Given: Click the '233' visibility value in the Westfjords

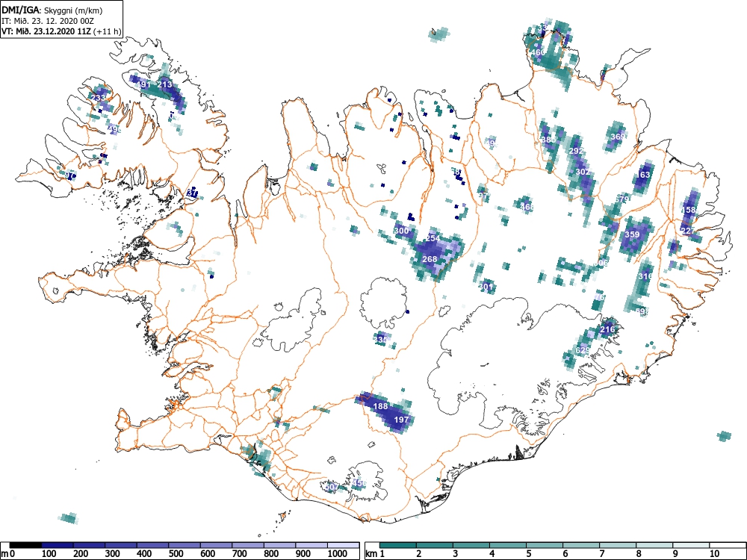Looking at the screenshot, I should point(98,98).
